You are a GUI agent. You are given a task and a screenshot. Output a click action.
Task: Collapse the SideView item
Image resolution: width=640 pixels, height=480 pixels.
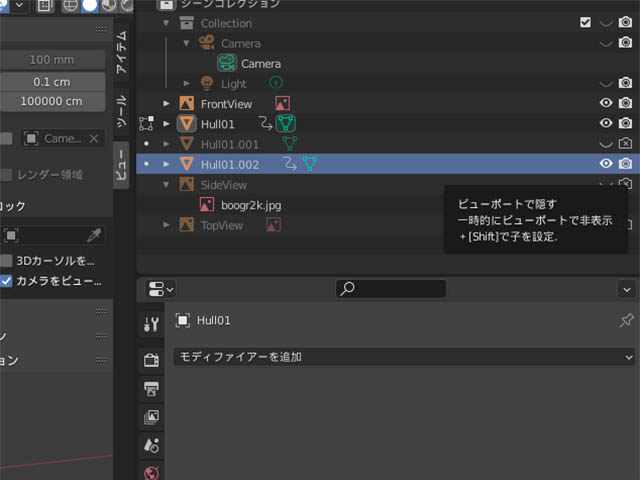point(166,184)
